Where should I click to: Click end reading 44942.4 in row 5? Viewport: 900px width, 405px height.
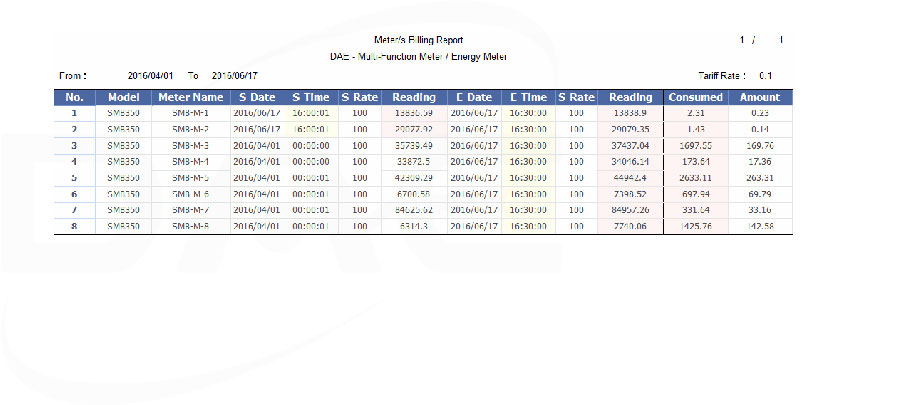[630, 178]
